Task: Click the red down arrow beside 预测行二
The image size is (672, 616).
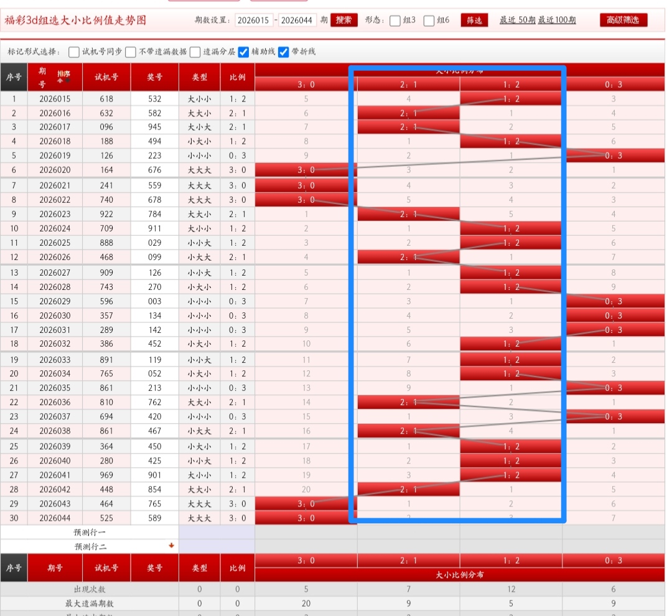Action: click(171, 546)
